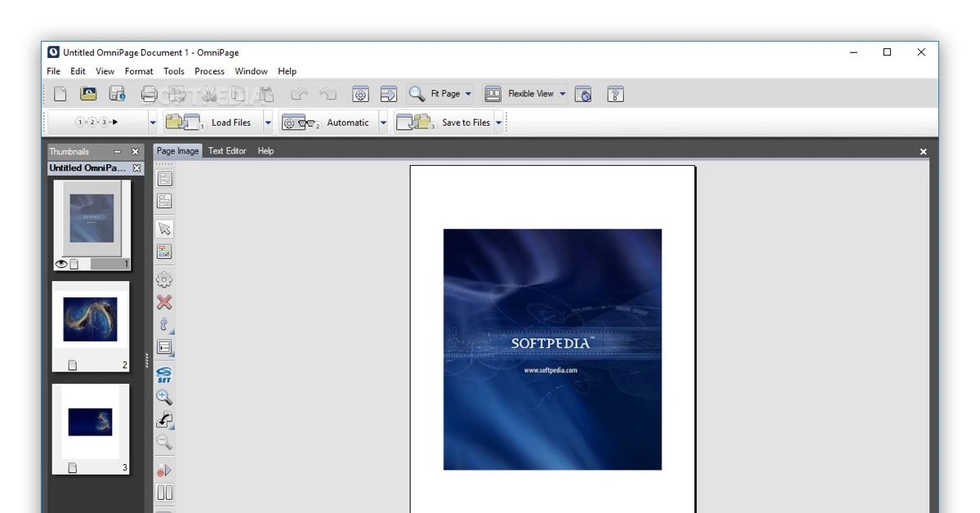This screenshot has height=513, width=980.
Task: Click the page icon under thumbnail 3
Action: tap(73, 468)
